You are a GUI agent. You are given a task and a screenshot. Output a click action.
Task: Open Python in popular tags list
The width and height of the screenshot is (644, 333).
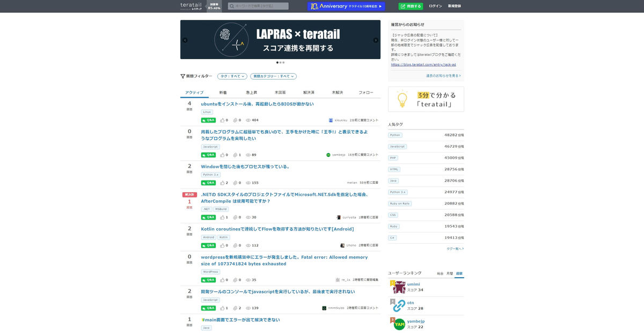[395, 135]
